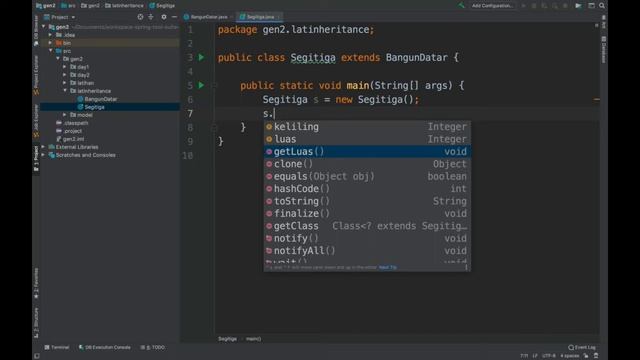640x360 pixels.
Task: Click the tool windows quick-access icon in status bar
Action: coord(37,356)
